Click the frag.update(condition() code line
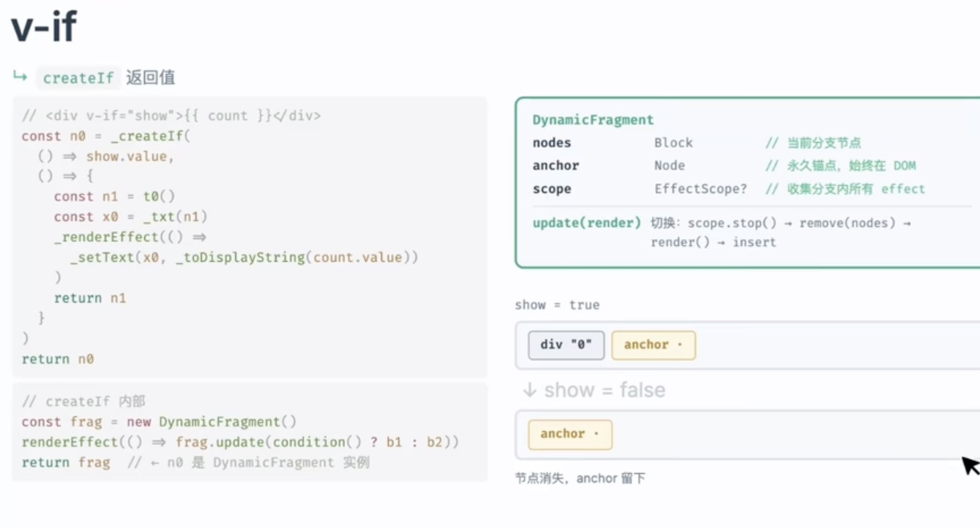Viewport: 980px width, 528px height. click(240, 442)
